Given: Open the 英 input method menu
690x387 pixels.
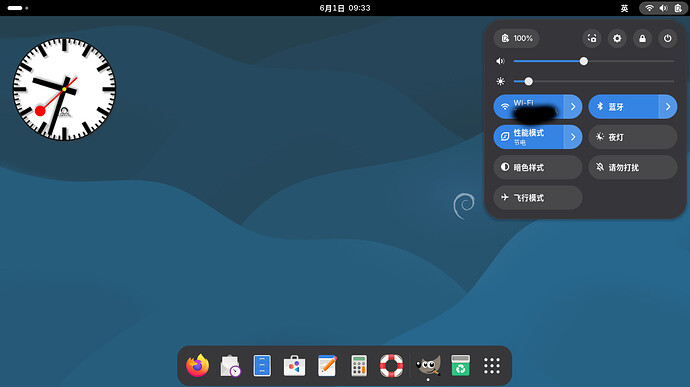Looking at the screenshot, I should (624, 8).
